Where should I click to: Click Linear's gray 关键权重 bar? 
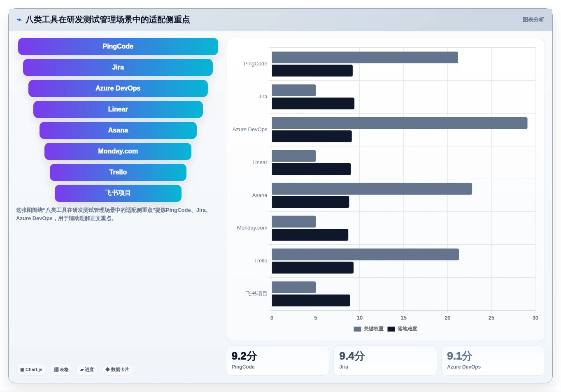pyautogui.click(x=294, y=156)
